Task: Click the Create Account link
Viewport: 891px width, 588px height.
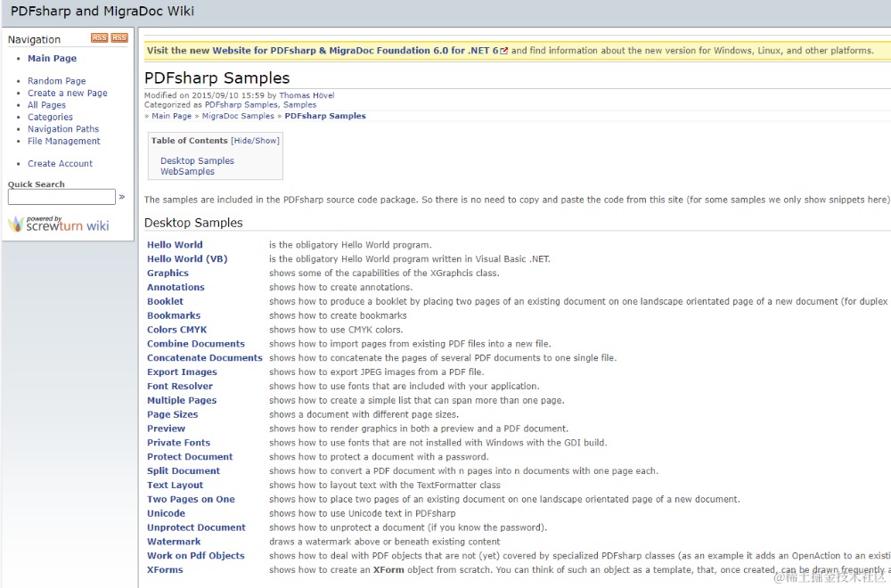Action: (x=60, y=164)
